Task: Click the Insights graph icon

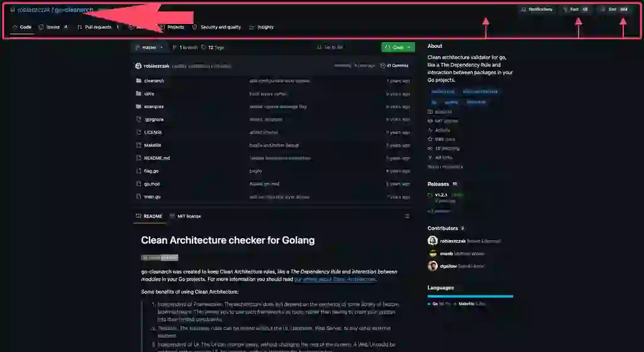Action: [x=252, y=27]
